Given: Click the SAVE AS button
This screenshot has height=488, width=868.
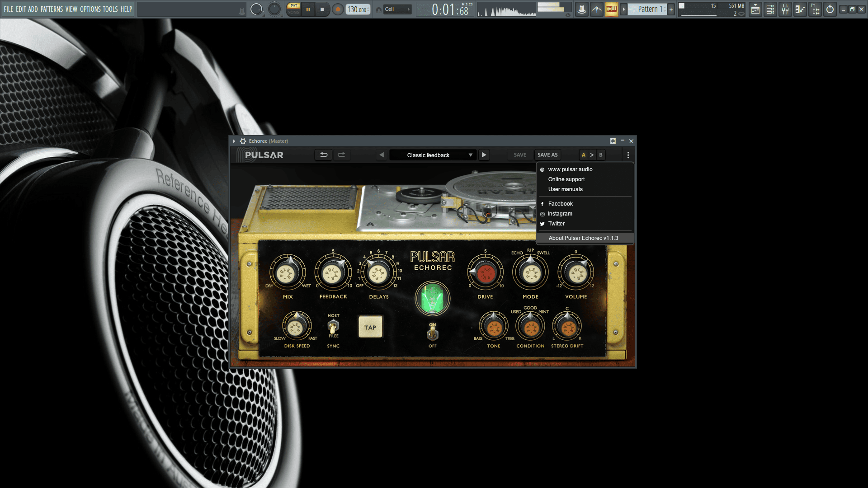Looking at the screenshot, I should click(547, 155).
